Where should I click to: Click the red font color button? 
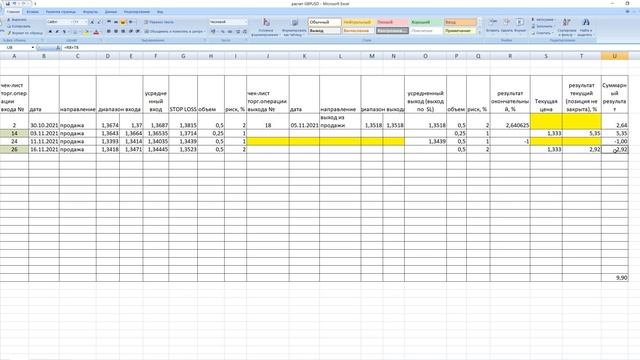[96, 32]
